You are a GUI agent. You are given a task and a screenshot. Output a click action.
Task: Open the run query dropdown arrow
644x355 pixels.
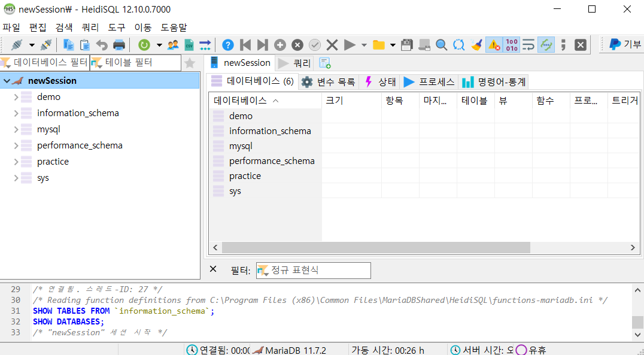click(x=364, y=45)
